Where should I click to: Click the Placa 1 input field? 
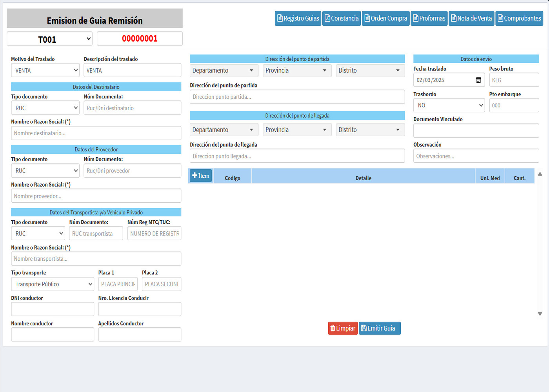point(118,284)
